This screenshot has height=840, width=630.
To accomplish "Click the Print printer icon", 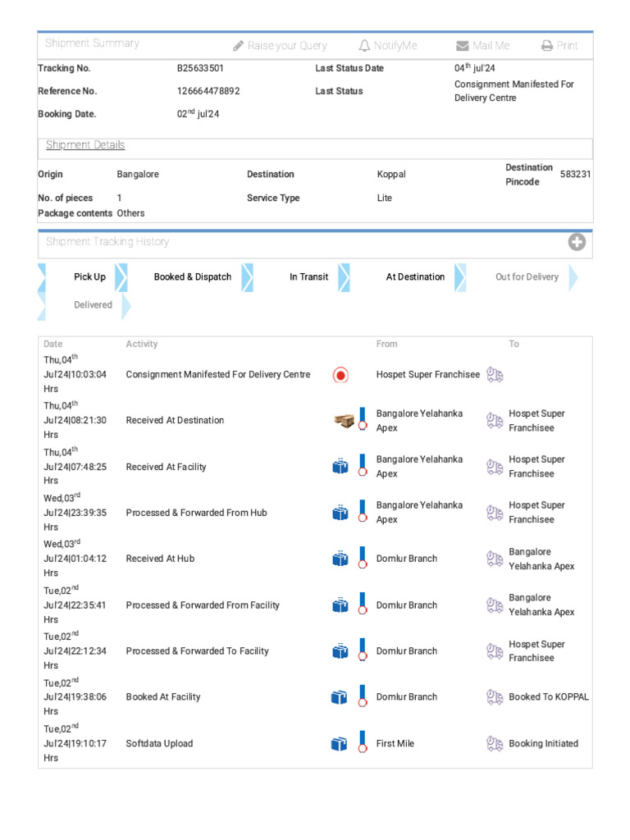I will [547, 46].
